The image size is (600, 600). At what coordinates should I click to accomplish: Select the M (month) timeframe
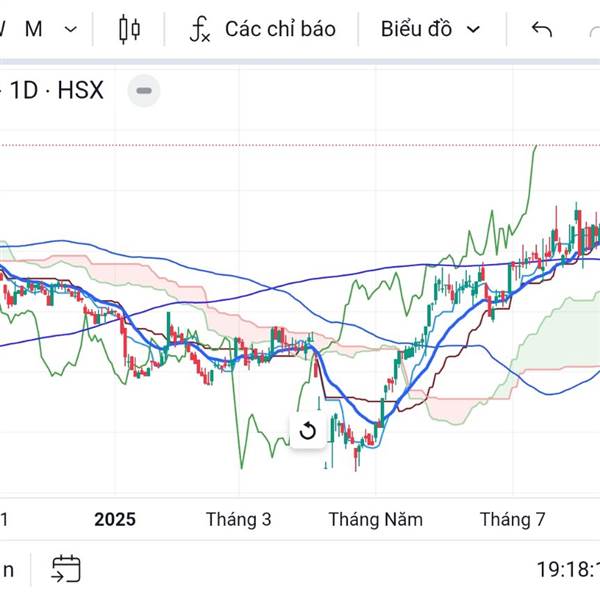(x=34, y=29)
